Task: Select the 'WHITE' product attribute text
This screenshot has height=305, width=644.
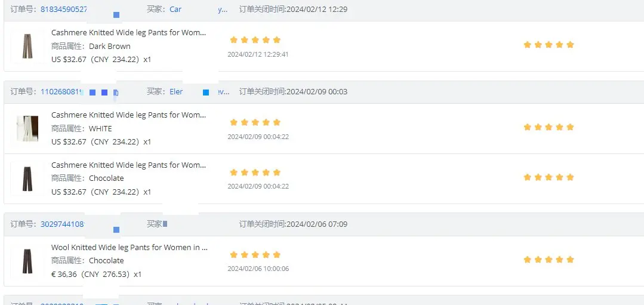Action: click(x=100, y=128)
